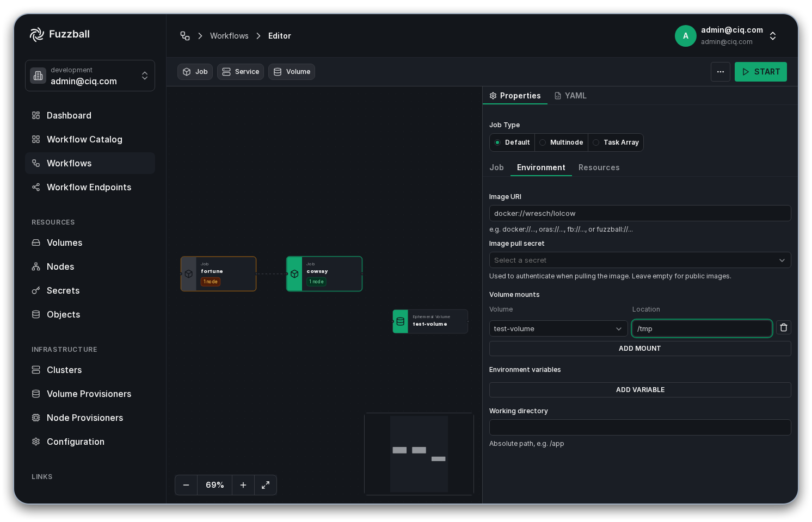This screenshot has width=812, height=522.
Task: Add a Volume node from toolbar
Action: [292, 72]
